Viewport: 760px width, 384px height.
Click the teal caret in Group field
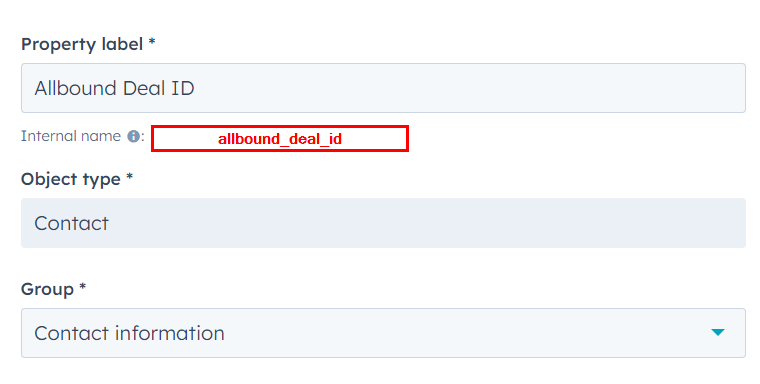pyautogui.click(x=717, y=332)
